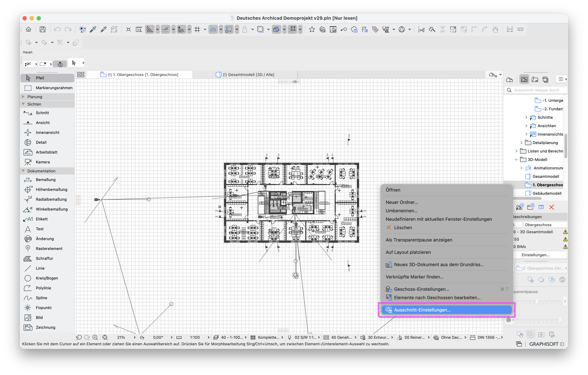Image resolution: width=588 pixels, height=375 pixels.
Task: Click the zoom-in magnifier icon in status bar
Action: 95,337
